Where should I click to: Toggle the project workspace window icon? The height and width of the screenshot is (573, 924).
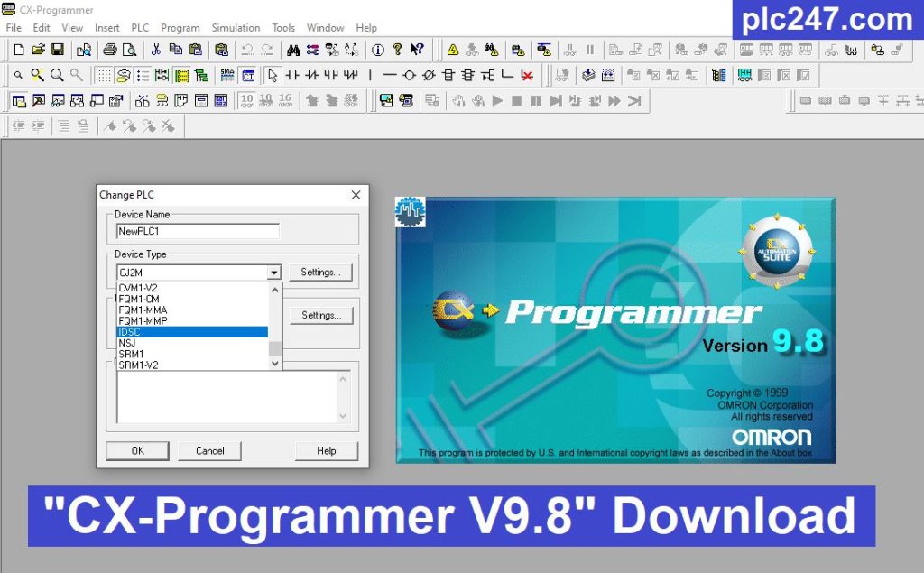pyautogui.click(x=19, y=101)
